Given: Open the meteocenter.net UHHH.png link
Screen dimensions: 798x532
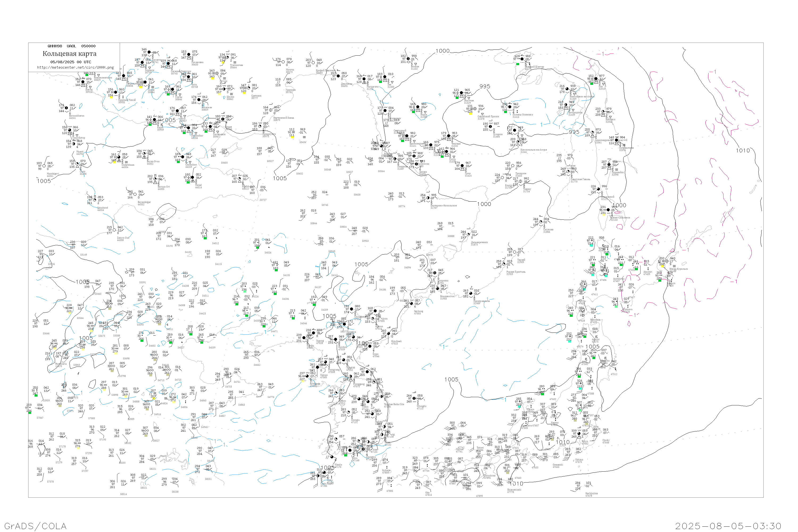Looking at the screenshot, I should tap(75, 68).
